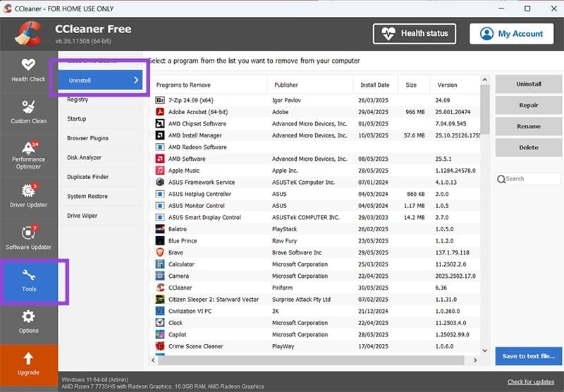Sort by Programs to Remove column

209,85
